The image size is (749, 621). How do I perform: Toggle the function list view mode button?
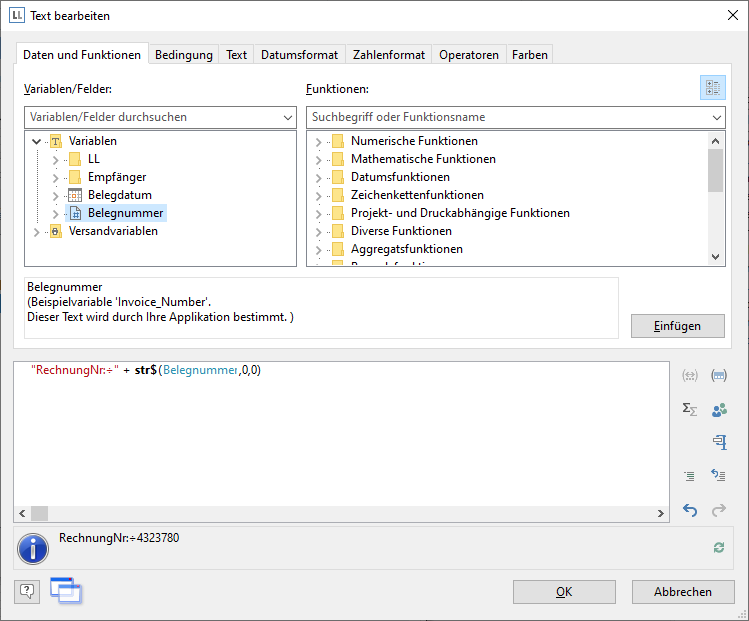(x=712, y=88)
